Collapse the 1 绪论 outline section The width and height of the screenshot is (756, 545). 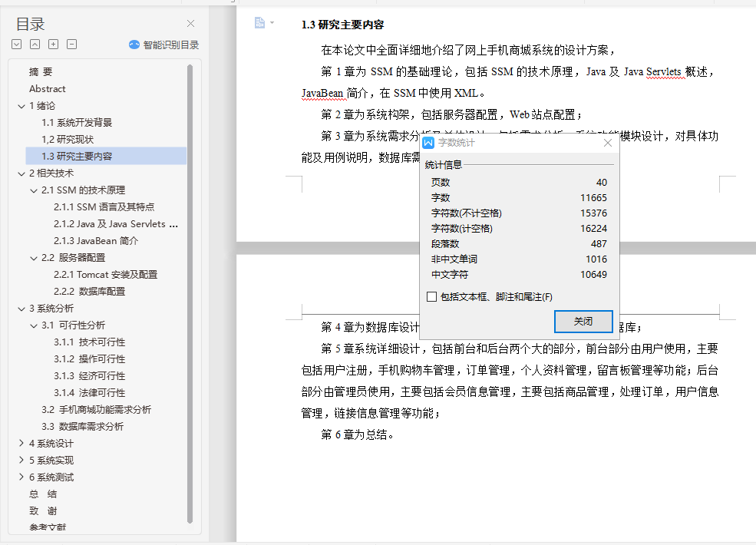point(21,106)
